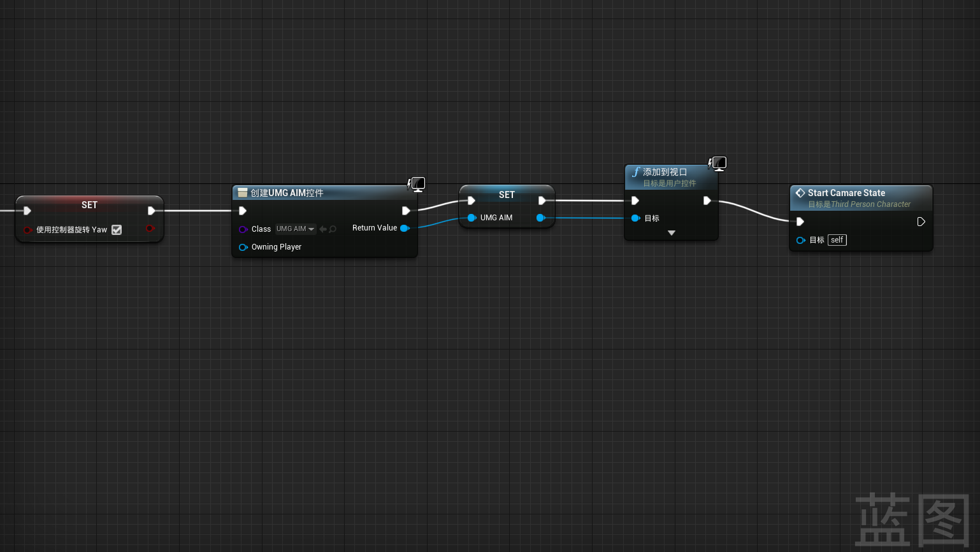This screenshot has width=980, height=552.
Task: Select the 创建UMG AIM控件 node title
Action: pos(287,193)
